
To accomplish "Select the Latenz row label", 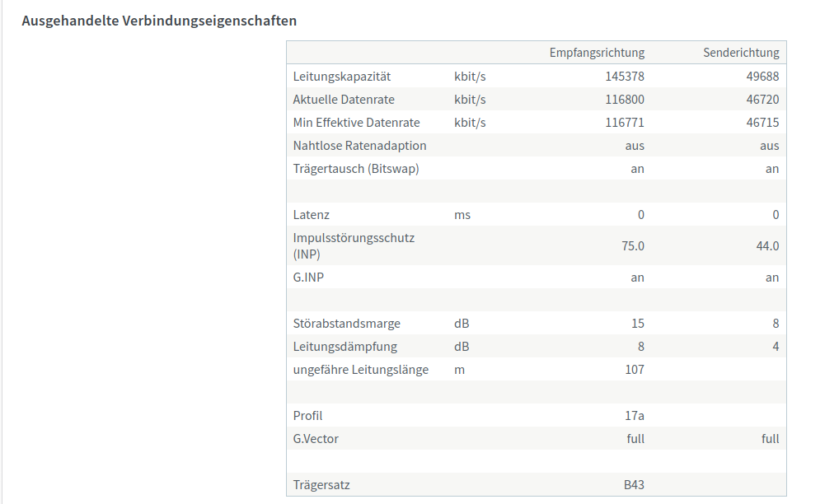I will [311, 215].
